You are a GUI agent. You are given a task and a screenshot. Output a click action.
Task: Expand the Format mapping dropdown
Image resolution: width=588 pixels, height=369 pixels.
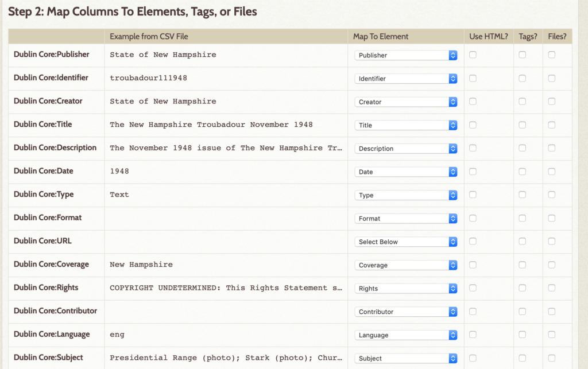click(406, 219)
